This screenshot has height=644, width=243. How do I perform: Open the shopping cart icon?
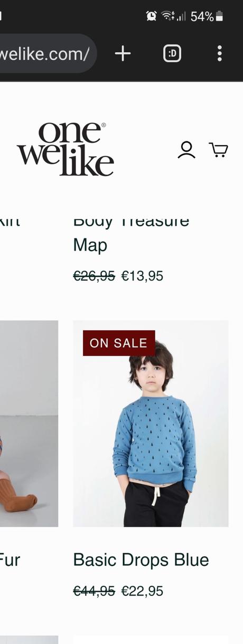click(218, 150)
